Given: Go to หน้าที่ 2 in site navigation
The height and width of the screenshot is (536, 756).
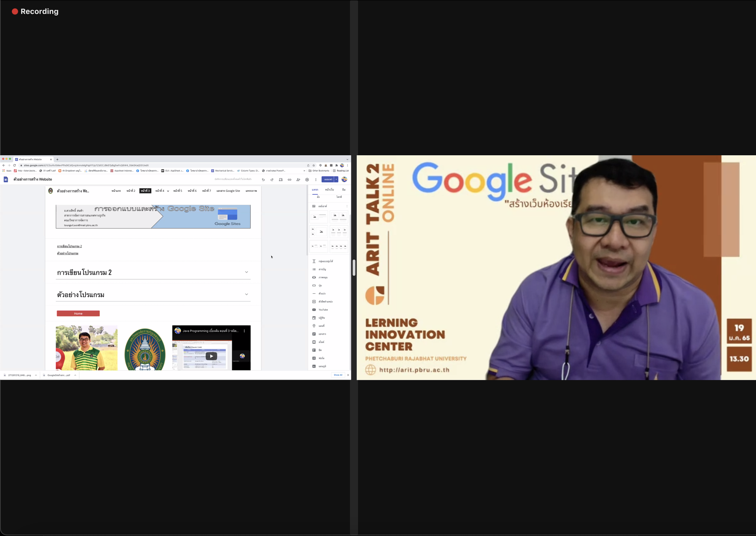Looking at the screenshot, I should [x=131, y=191].
